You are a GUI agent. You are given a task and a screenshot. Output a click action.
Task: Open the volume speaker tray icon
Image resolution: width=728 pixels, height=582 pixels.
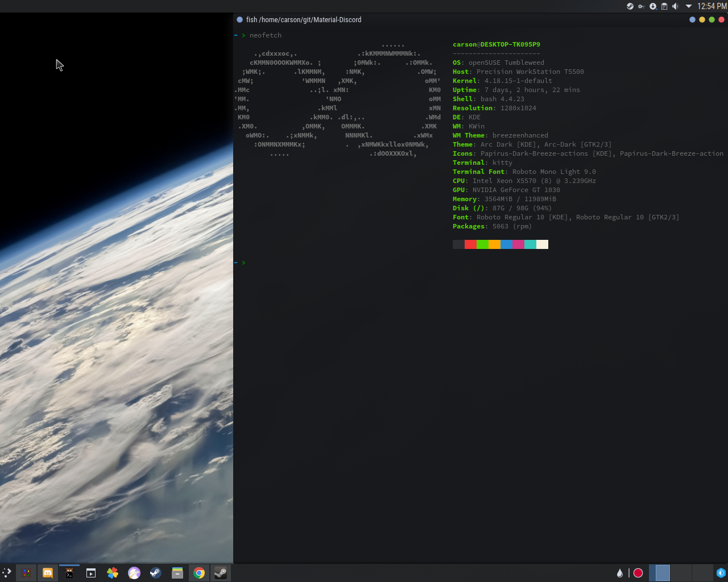[x=675, y=6]
